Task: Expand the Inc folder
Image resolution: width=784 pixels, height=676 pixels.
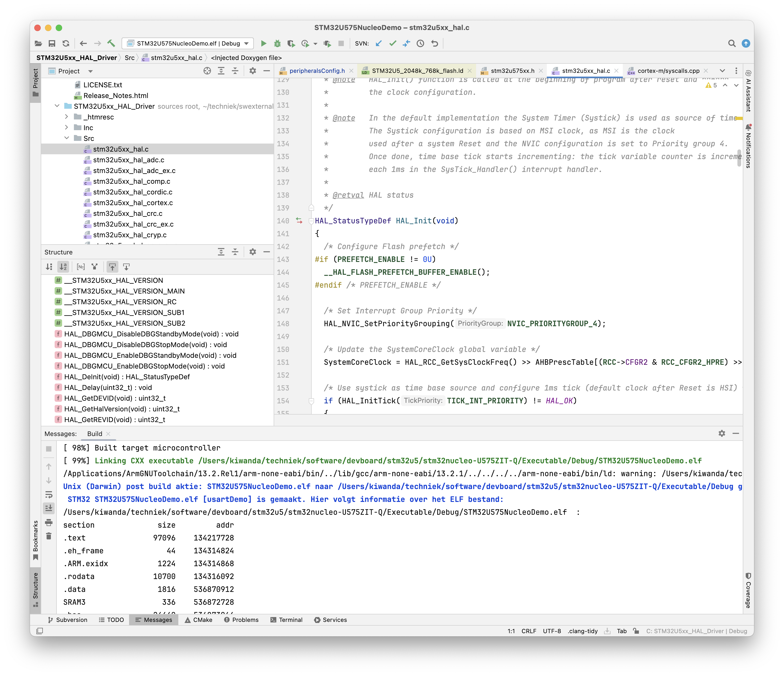Action: click(x=67, y=127)
